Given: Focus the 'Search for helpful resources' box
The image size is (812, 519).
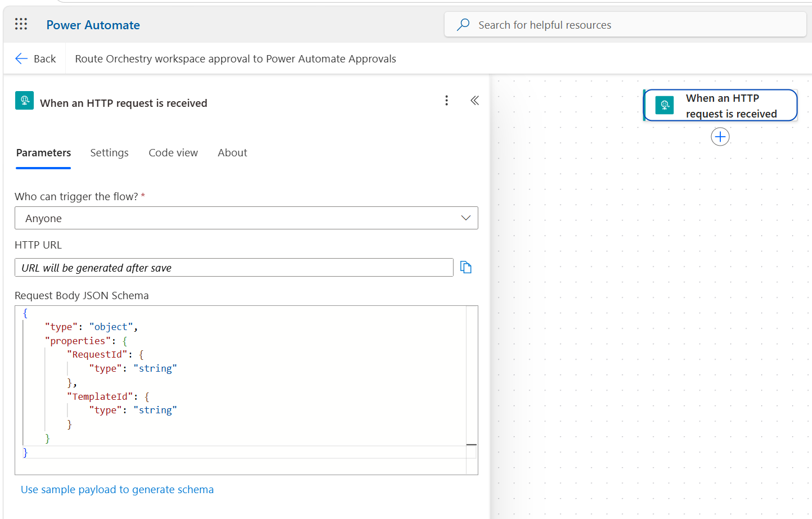Looking at the screenshot, I should point(625,25).
